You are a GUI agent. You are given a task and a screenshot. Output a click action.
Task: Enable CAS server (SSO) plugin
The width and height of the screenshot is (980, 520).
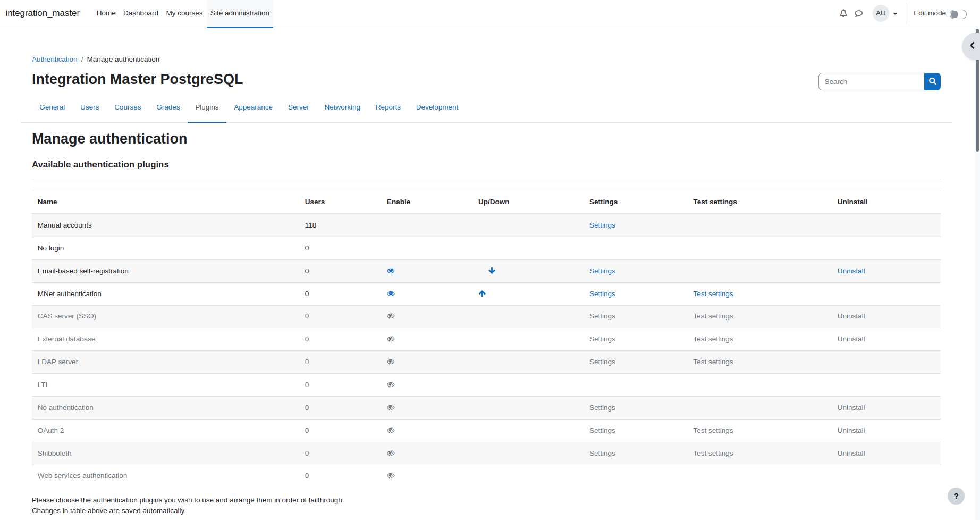click(x=391, y=316)
